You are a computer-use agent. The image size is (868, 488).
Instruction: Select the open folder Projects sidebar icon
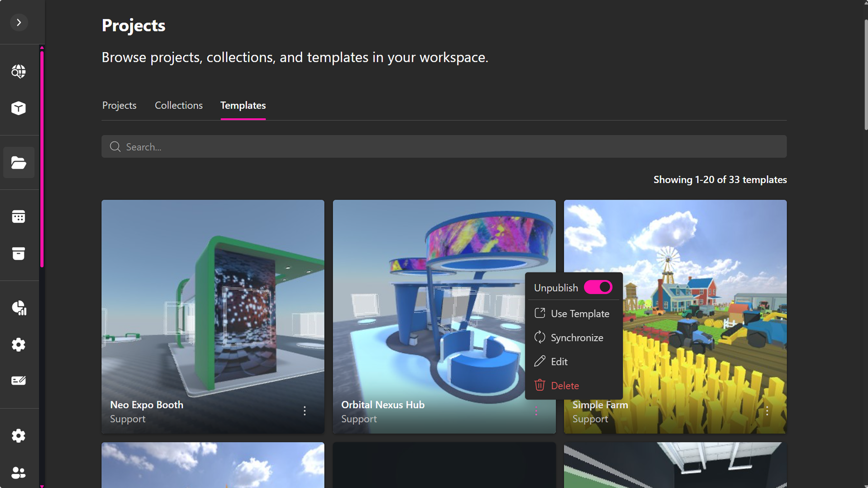pos(19,163)
